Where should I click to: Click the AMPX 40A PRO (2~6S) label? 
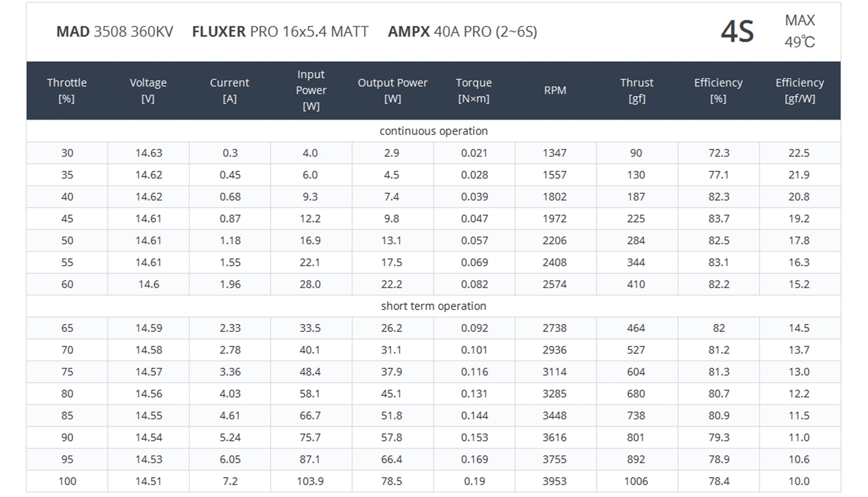462,32
